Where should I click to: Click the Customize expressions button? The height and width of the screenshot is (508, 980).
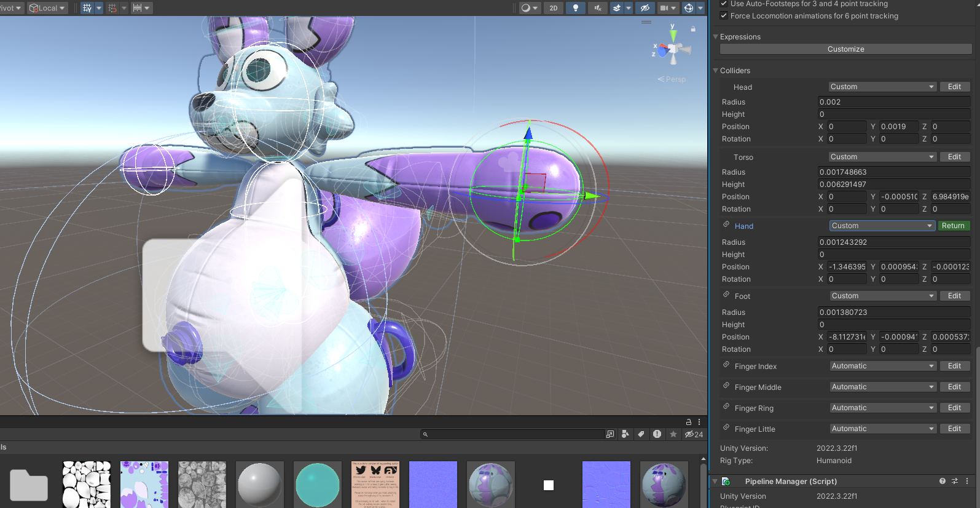(845, 49)
